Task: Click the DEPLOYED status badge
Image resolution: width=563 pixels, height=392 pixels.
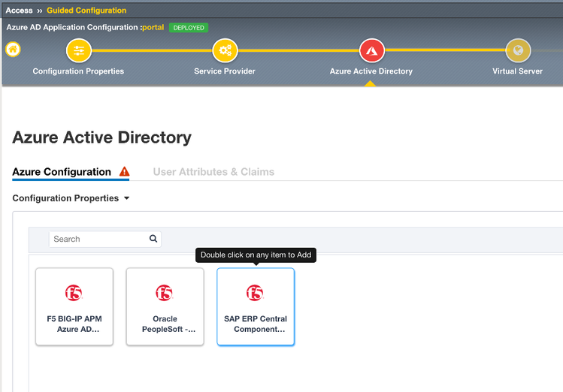Action: [188, 28]
